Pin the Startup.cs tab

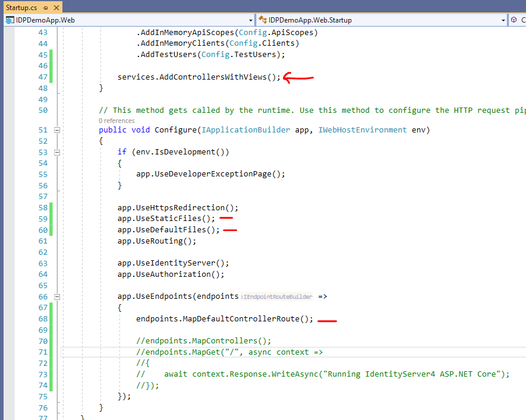46,8
